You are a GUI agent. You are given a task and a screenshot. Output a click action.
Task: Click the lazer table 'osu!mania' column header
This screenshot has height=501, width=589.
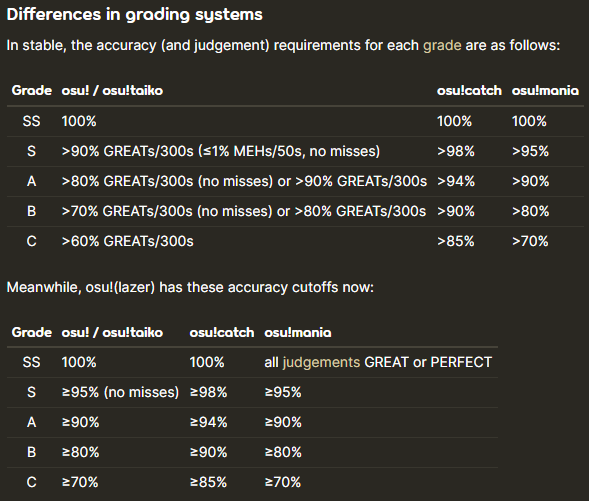coord(298,332)
